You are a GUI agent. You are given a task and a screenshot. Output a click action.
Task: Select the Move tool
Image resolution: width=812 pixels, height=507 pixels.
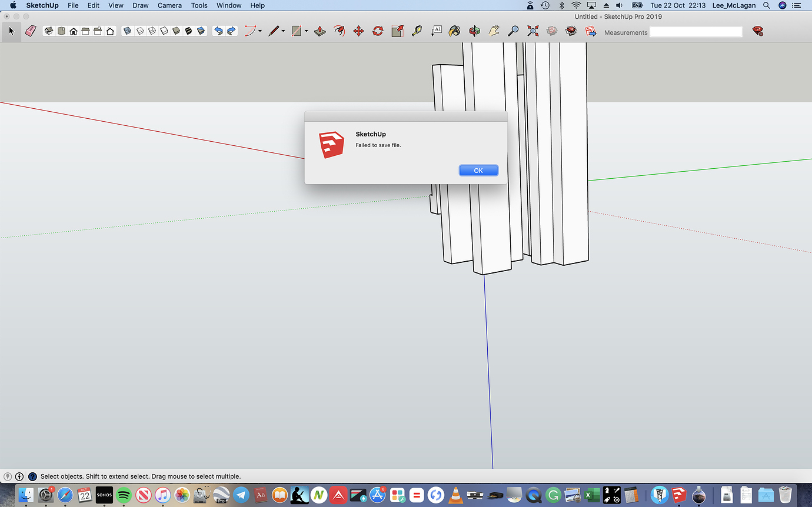tap(358, 31)
